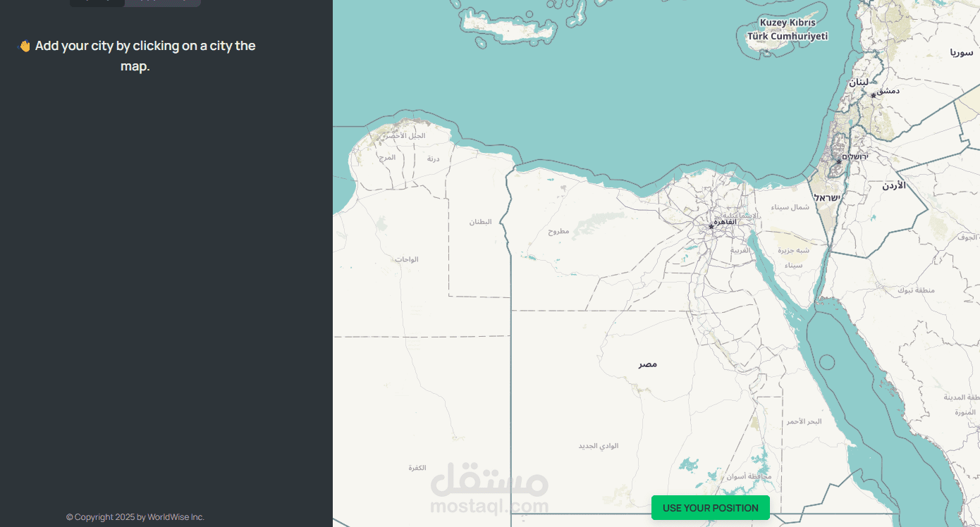Click the Kuzey Kıbrıs label on Cyprus
980x527 pixels.
pos(788,23)
